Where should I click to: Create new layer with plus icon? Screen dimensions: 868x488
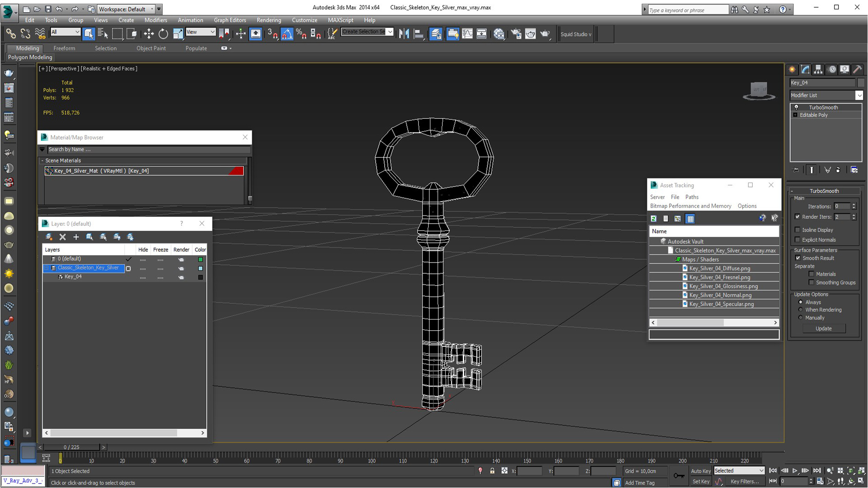(76, 237)
